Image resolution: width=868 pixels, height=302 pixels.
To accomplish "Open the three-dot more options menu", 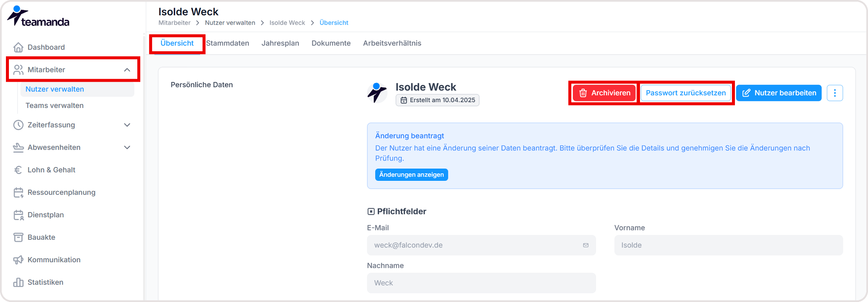I will (835, 93).
